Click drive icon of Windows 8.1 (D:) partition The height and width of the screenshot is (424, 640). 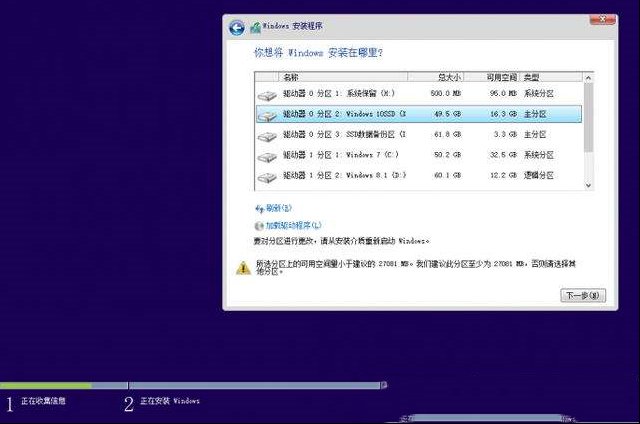pyautogui.click(x=267, y=177)
